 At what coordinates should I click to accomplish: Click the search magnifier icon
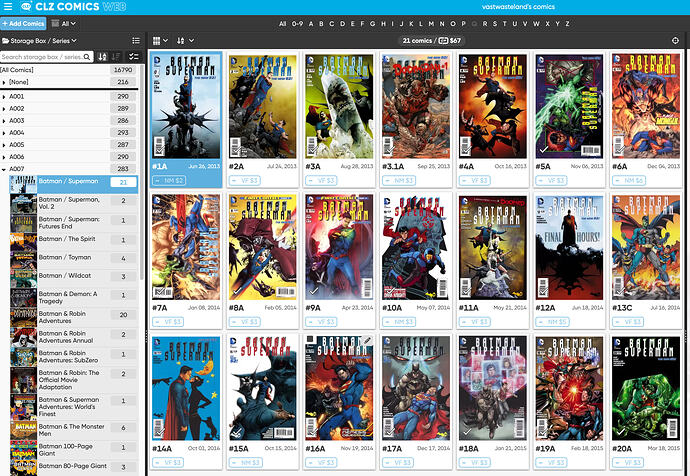point(87,57)
